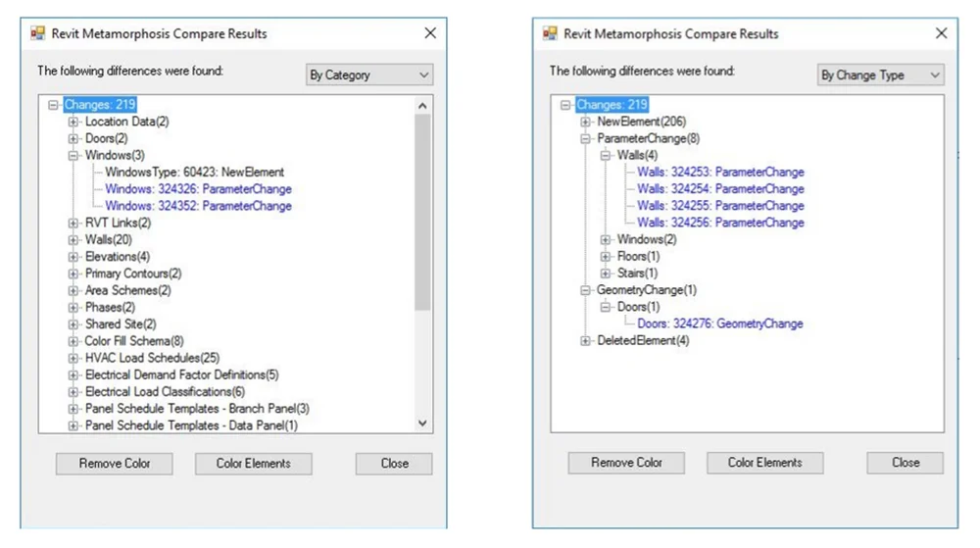This screenshot has width=980, height=548.
Task: Expand Electrical Demand Factor Definitions(5) node
Action: click(x=73, y=374)
